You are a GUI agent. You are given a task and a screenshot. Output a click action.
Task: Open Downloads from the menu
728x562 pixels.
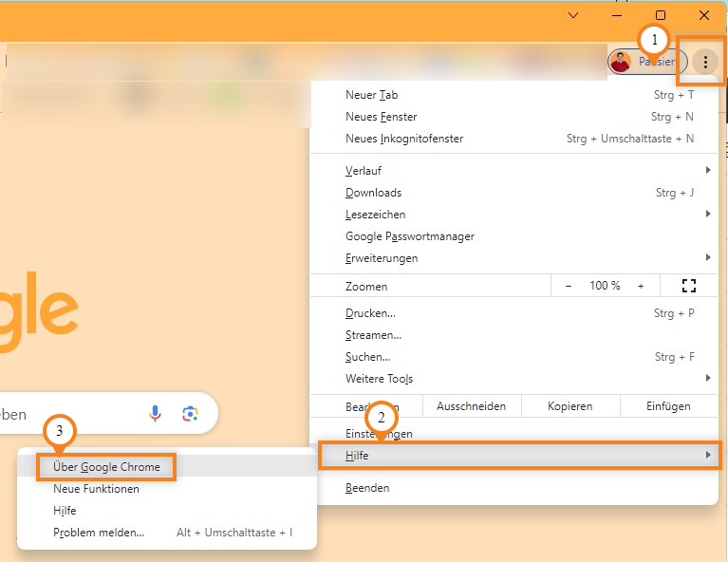[513, 193]
